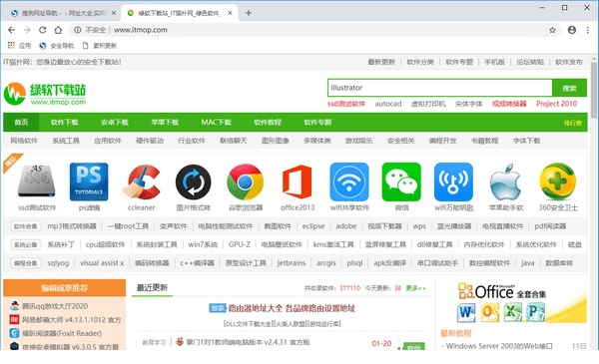Open 腾讯qq游戏大厅2020 recommendation
The width and height of the screenshot is (599, 364).
coord(55,306)
